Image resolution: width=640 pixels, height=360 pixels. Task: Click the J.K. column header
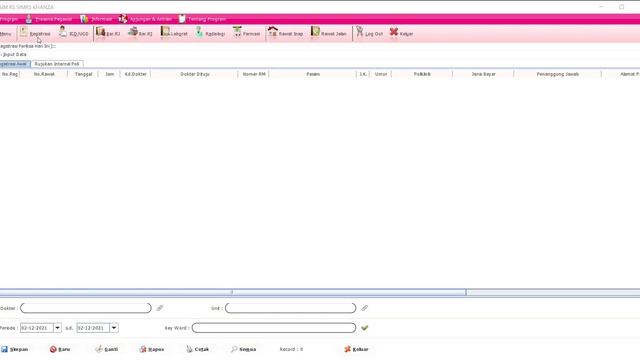[363, 74]
